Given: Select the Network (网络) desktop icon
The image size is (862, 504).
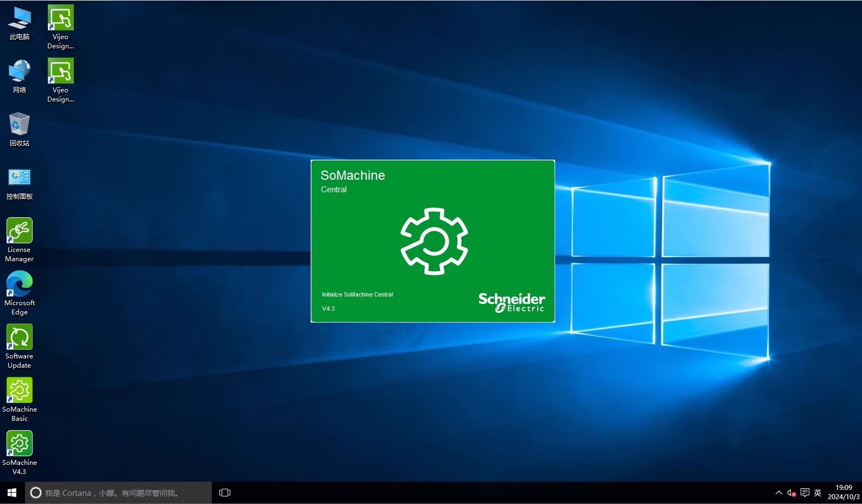Looking at the screenshot, I should click(x=20, y=77).
